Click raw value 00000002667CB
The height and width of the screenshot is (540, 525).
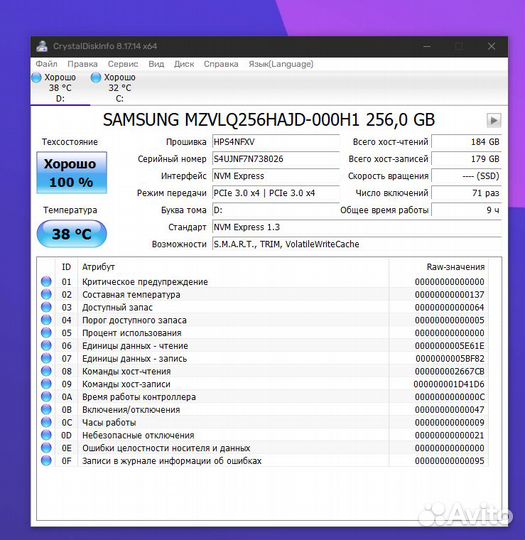pyautogui.click(x=450, y=372)
